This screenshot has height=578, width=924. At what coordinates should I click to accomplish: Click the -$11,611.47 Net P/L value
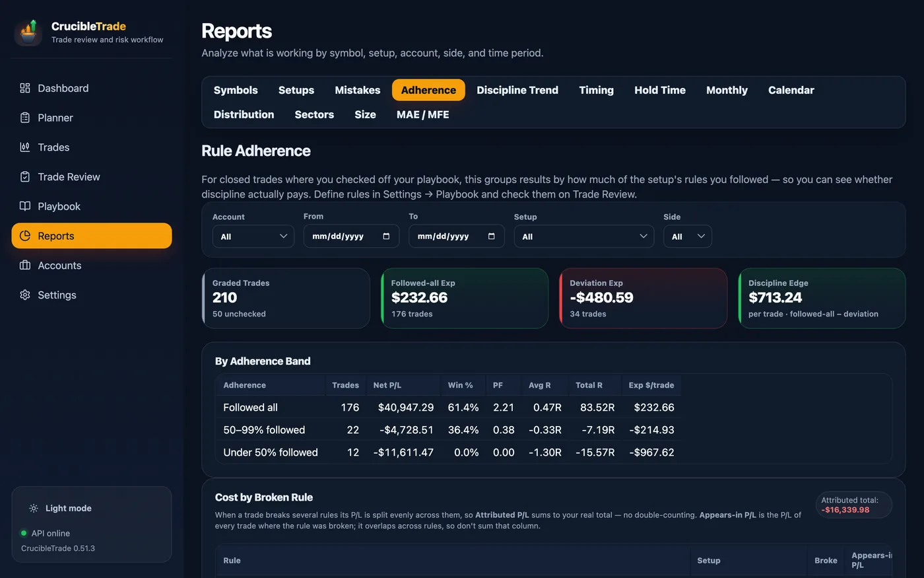coord(403,452)
